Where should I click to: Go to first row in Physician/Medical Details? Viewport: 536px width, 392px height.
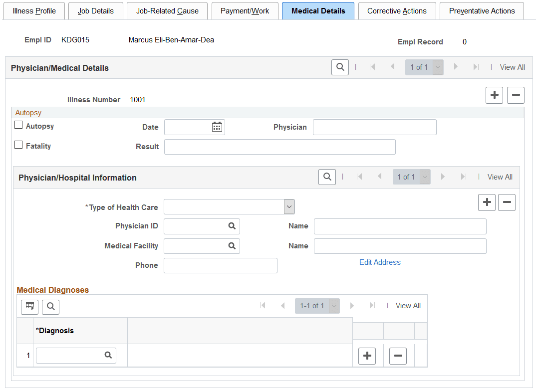pos(372,67)
